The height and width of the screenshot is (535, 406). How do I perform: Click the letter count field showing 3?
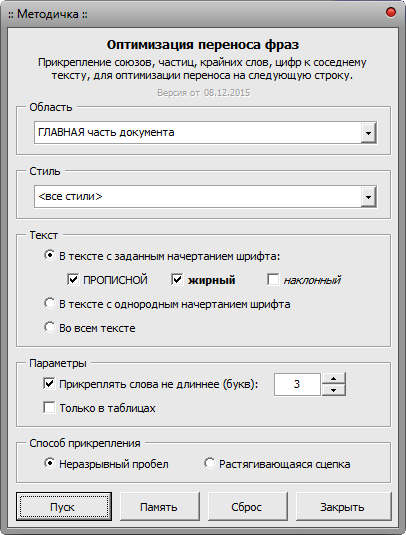pyautogui.click(x=297, y=384)
